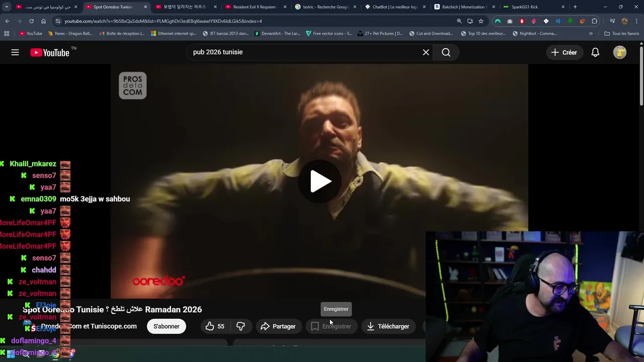Open the Prosdelacom et Tuniscope.com channel

[89, 326]
